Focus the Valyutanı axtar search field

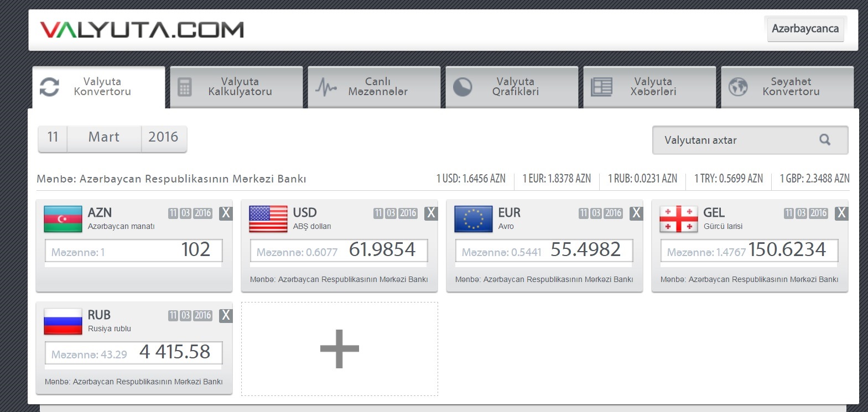click(x=750, y=140)
